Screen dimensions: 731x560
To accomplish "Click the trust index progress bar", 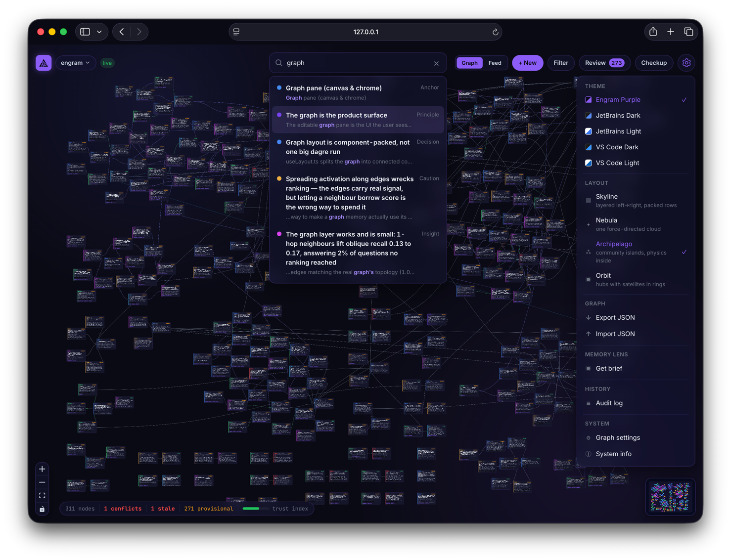I will click(x=255, y=509).
